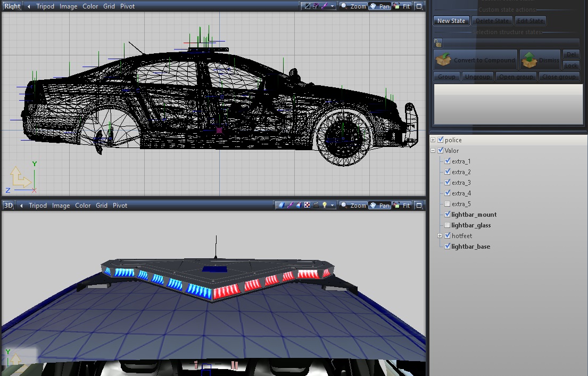Screen dimensions: 588x376
Task: Open the Tripod menu in the Right view
Action: coord(45,6)
